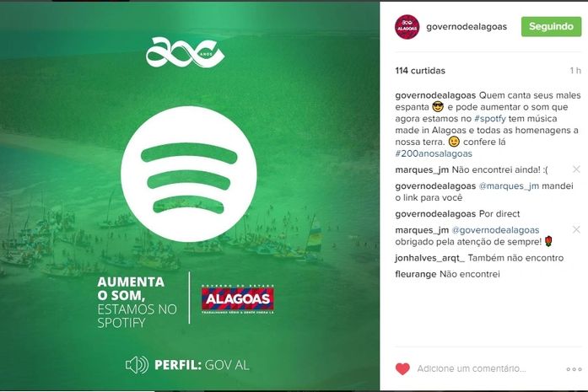Click the red heart like icon

click(402, 368)
